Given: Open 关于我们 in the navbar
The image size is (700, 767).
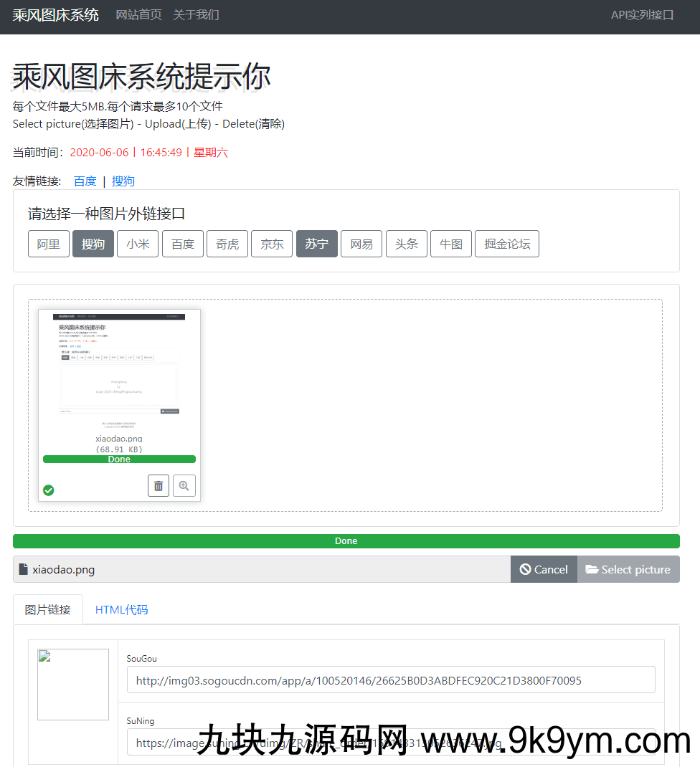Looking at the screenshot, I should [196, 15].
